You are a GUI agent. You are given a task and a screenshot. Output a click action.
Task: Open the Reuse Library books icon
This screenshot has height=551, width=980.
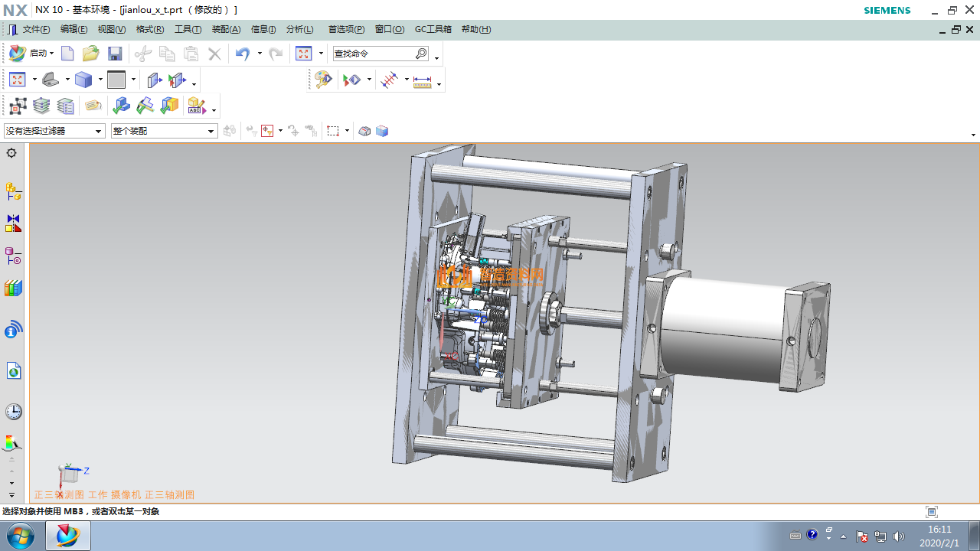(x=13, y=289)
